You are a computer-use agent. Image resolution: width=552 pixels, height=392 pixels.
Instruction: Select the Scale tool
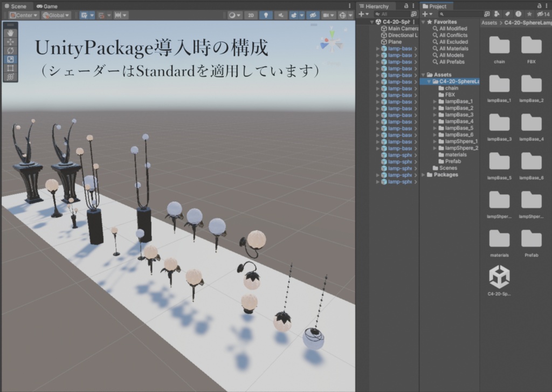11,59
